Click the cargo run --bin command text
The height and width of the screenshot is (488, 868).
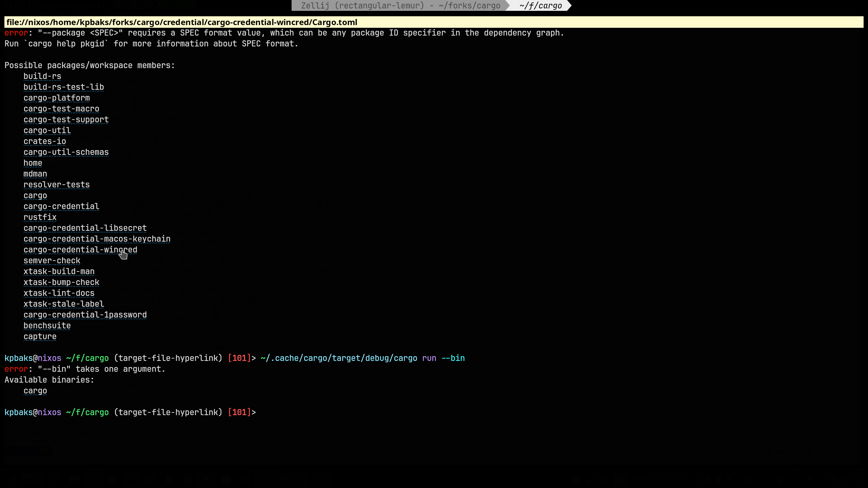coord(362,358)
